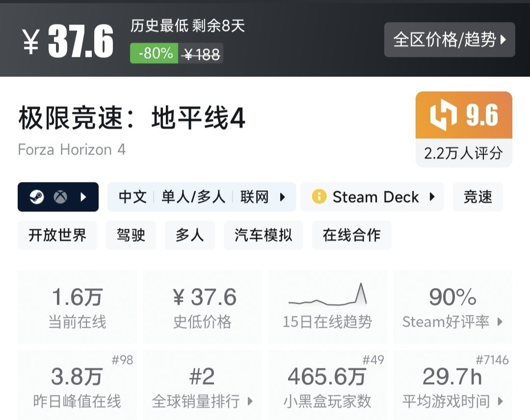Tap the Heybox score logo icon

(x=444, y=116)
